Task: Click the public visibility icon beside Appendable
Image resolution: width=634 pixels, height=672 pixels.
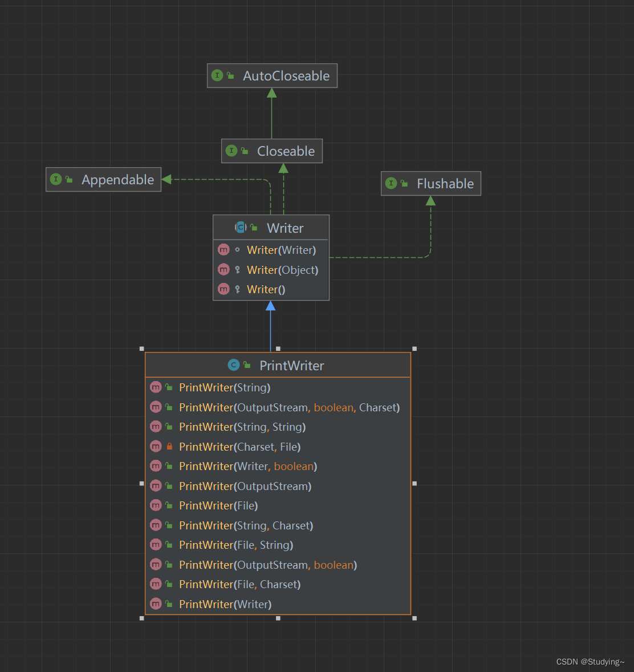Action: click(69, 180)
